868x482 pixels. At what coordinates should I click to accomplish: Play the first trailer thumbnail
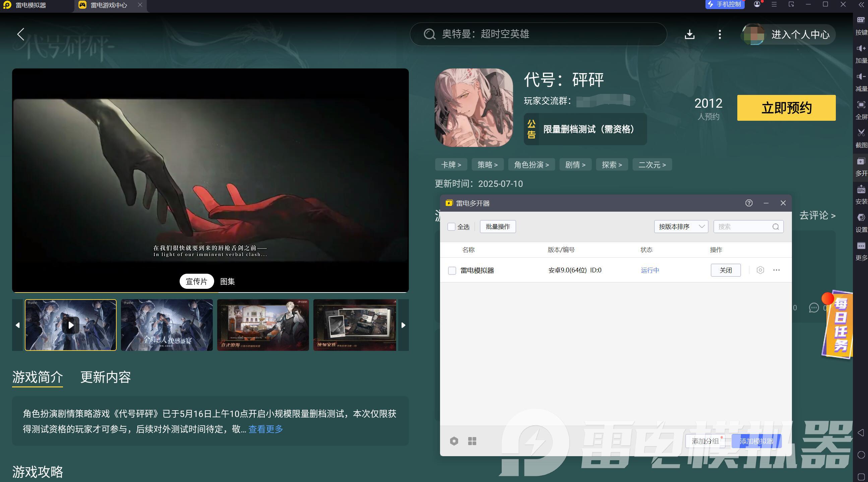(71, 325)
